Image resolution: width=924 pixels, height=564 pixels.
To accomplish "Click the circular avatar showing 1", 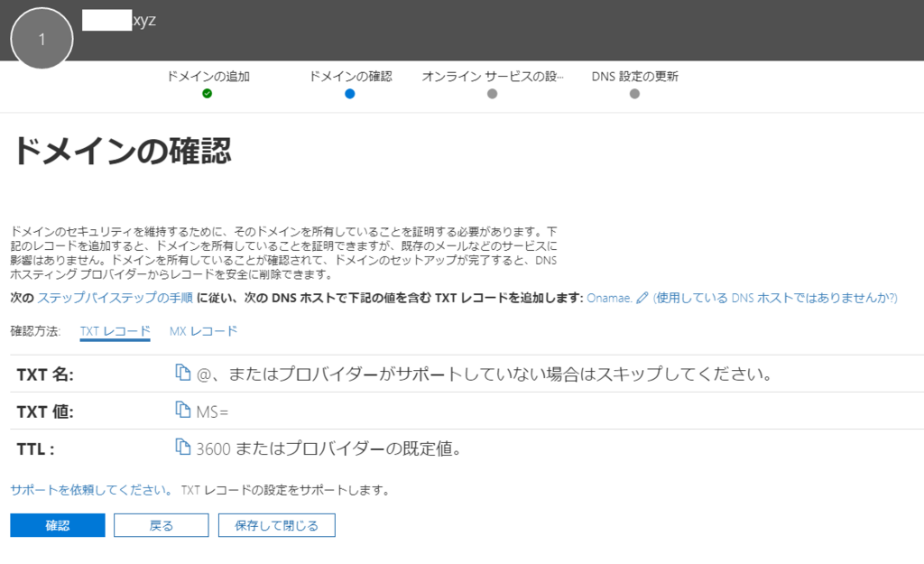I will pos(42,39).
